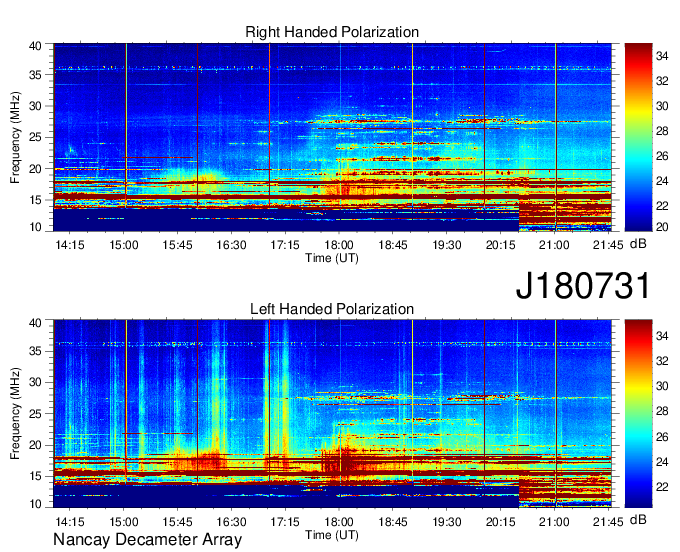Click the 21:45 tick under upper plot
The width and height of the screenshot is (680, 552).
click(608, 245)
